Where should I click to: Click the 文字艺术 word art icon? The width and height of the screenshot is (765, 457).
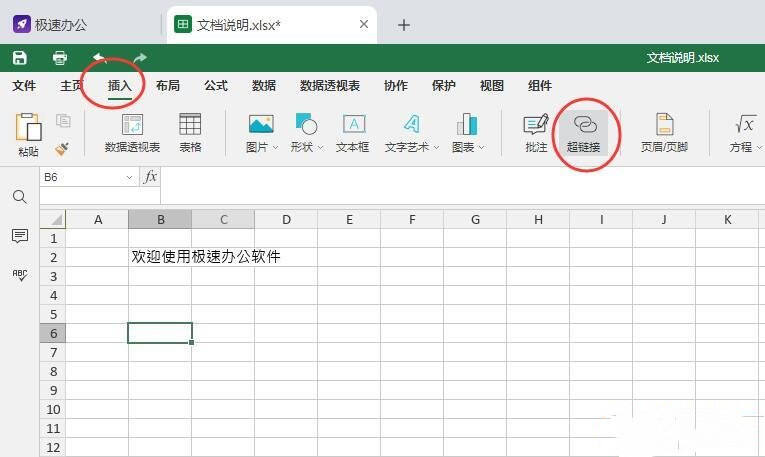pos(411,124)
